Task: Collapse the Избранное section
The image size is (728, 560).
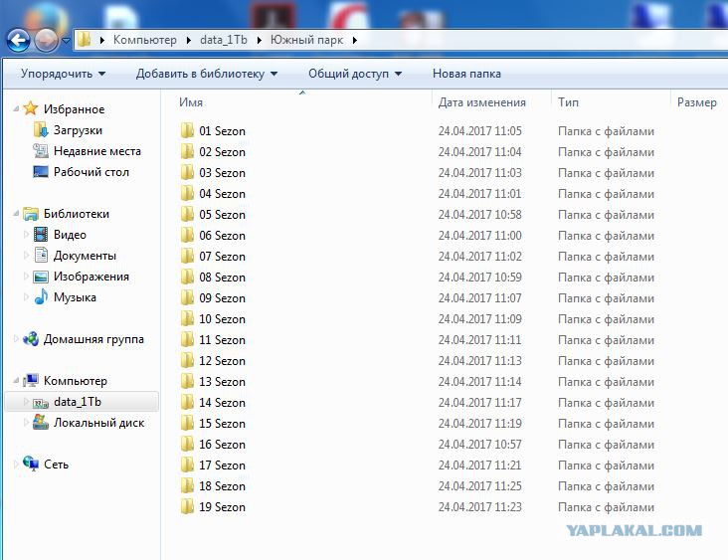Action: [16, 109]
